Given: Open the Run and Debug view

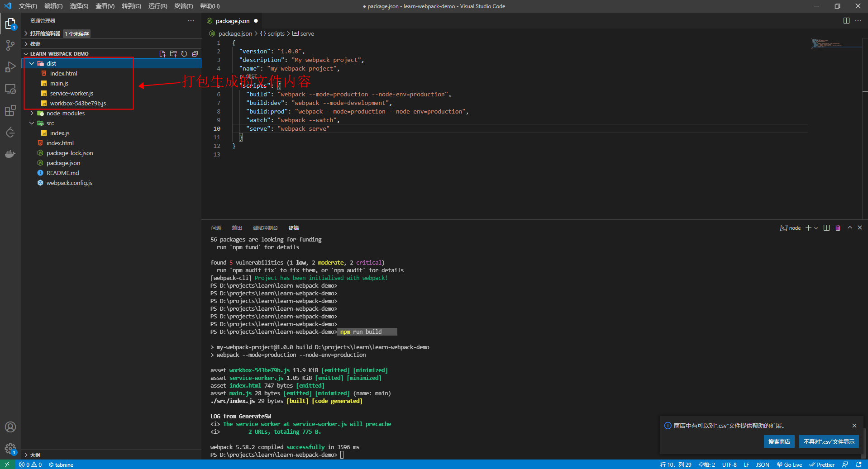Looking at the screenshot, I should 10,67.
